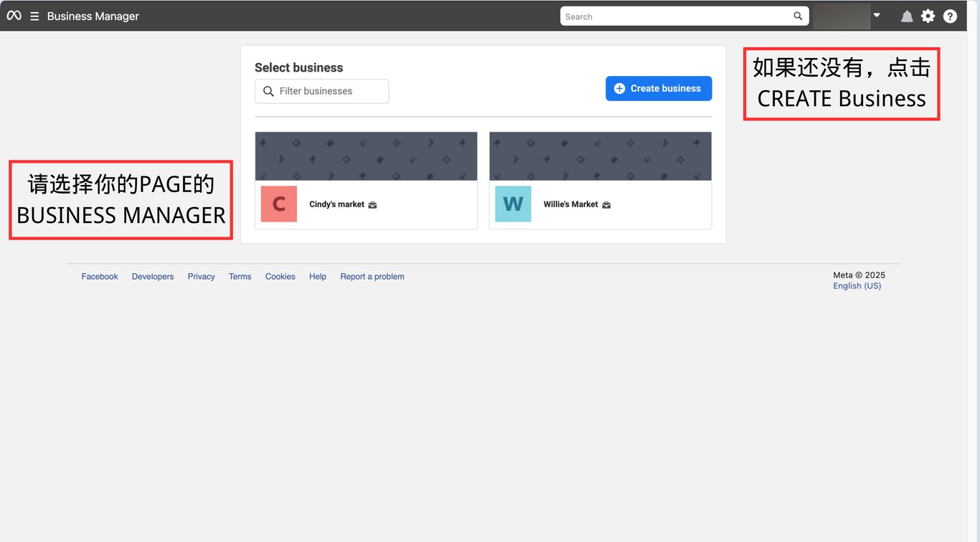Click the Meta © 2025 text

pos(859,275)
